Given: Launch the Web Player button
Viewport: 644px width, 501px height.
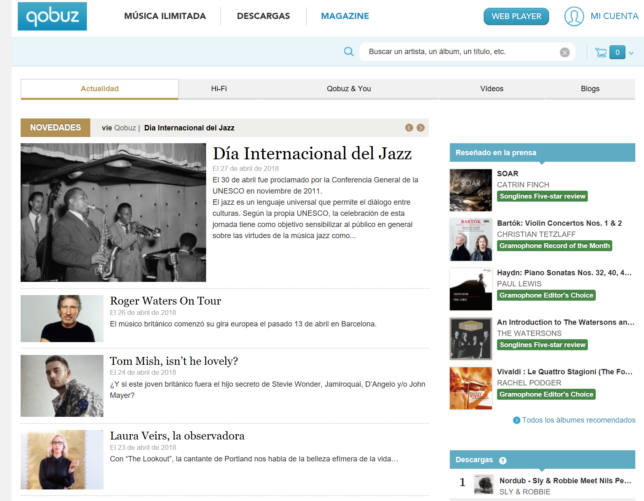Looking at the screenshot, I should 516,16.
